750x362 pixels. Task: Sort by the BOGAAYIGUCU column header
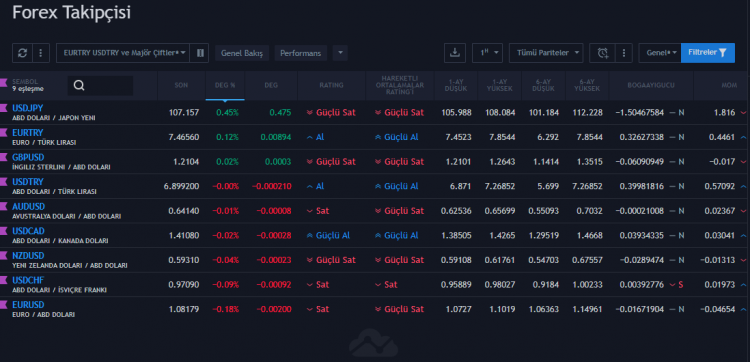click(651, 85)
